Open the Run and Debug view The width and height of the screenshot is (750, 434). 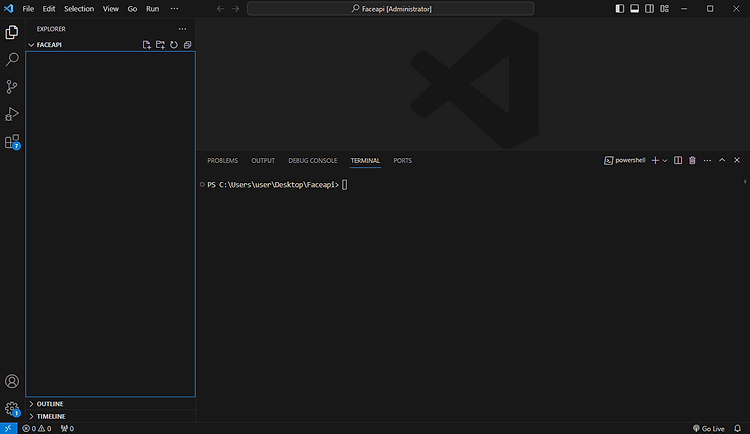(11, 114)
